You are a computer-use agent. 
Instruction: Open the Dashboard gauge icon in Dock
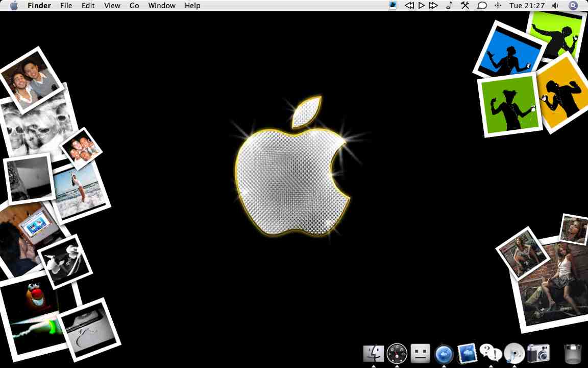[x=397, y=353]
